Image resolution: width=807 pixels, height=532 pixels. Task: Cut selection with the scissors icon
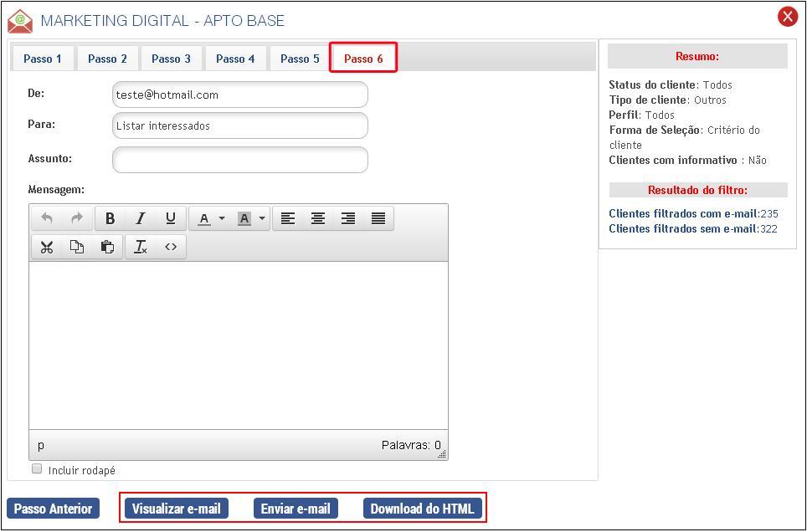[47, 247]
